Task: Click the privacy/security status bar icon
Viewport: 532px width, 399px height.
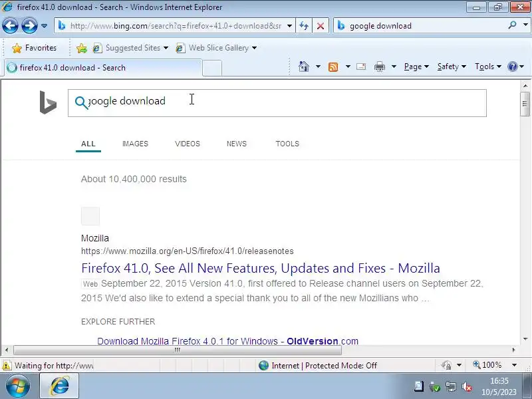Action: coord(446,365)
